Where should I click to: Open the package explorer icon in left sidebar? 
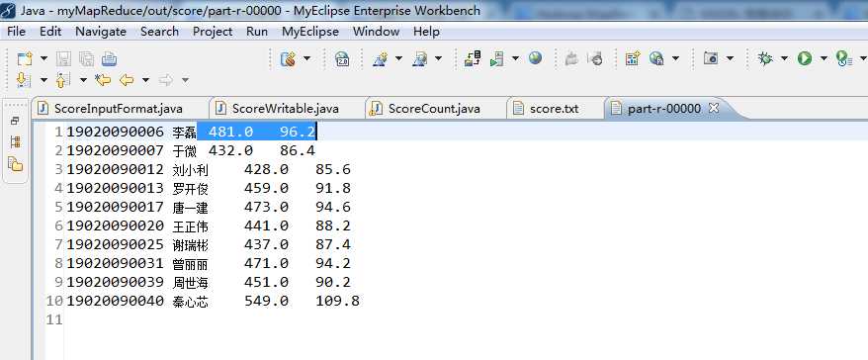click(16, 164)
